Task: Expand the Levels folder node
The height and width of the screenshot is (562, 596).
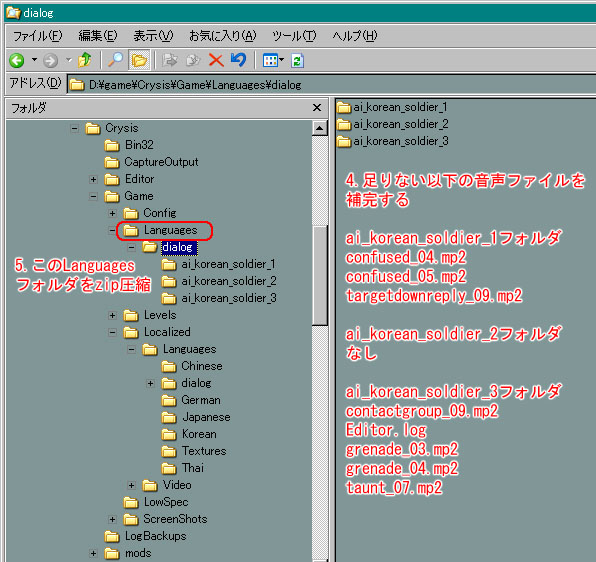Action: pos(113,315)
